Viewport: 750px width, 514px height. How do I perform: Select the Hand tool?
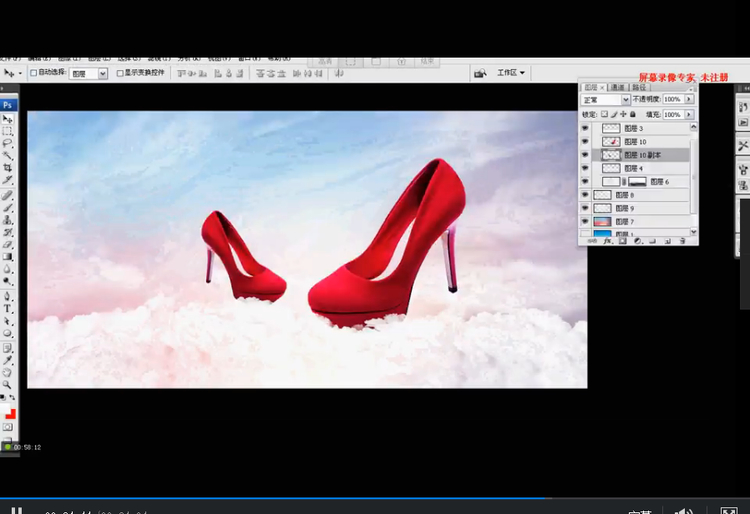(x=7, y=373)
